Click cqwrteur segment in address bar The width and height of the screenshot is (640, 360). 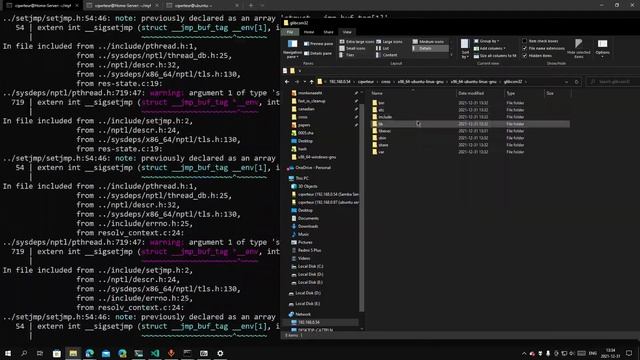366,82
